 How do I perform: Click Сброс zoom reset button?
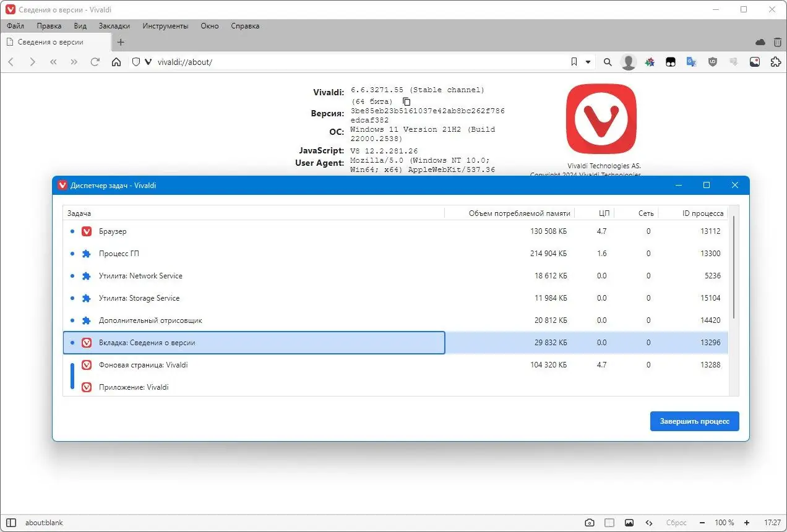point(676,523)
